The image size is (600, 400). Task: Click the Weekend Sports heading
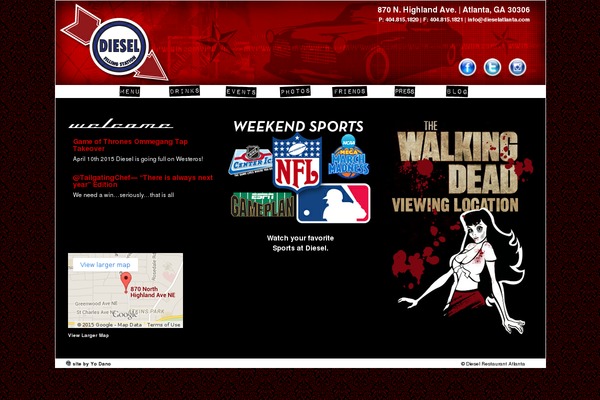point(298,126)
